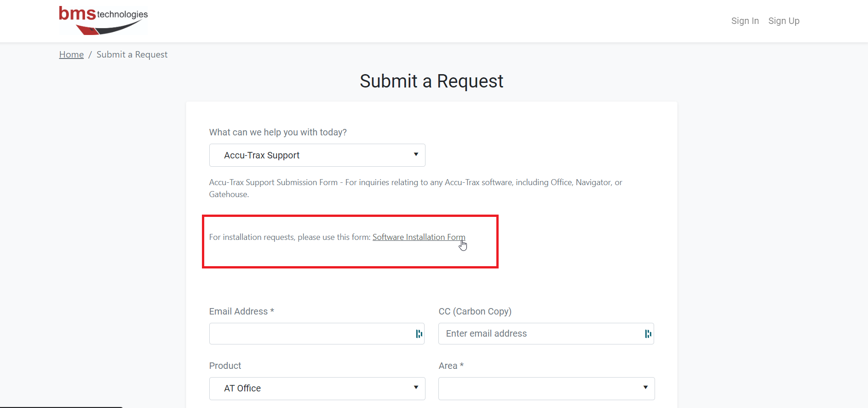Follow the Software Installation Form link
The height and width of the screenshot is (408, 868).
tap(419, 237)
